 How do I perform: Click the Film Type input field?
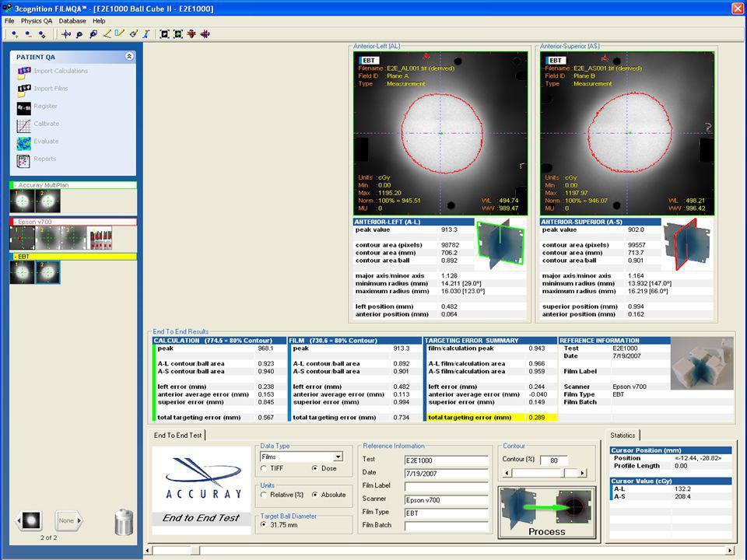(447, 513)
